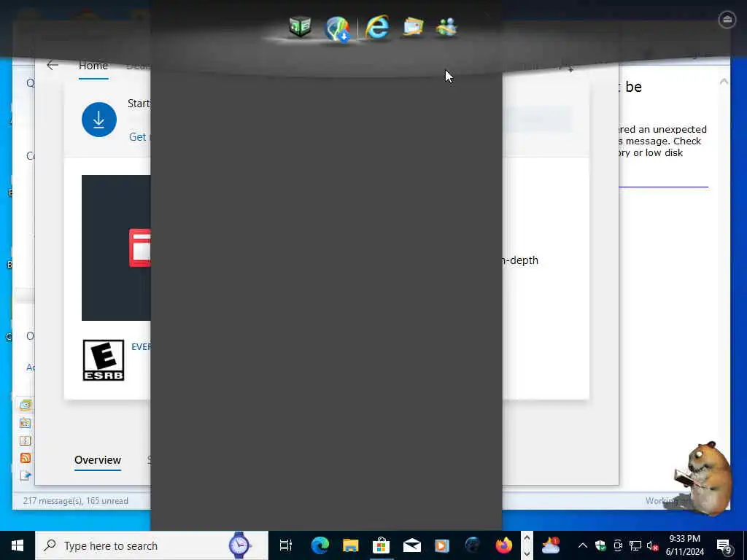This screenshot has height=560, width=747.
Task: Open the Contacts book shortcut in mail sidebar
Action: tap(26, 440)
